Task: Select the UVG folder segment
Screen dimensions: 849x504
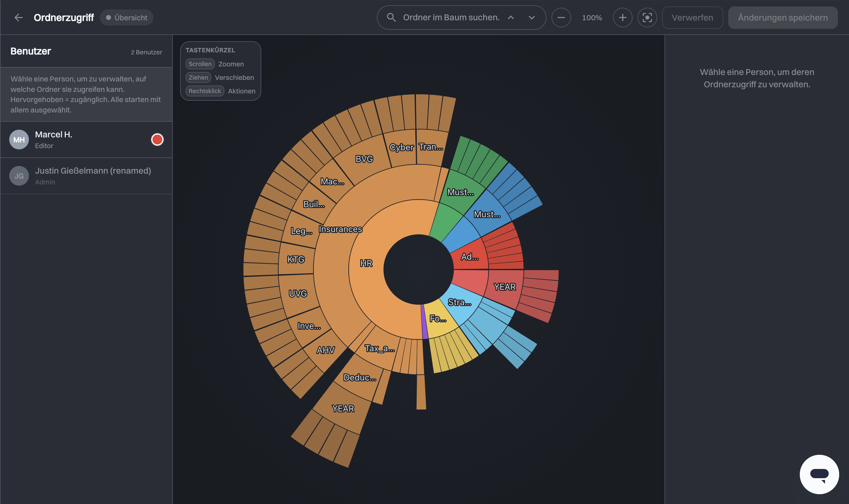Action: (298, 293)
